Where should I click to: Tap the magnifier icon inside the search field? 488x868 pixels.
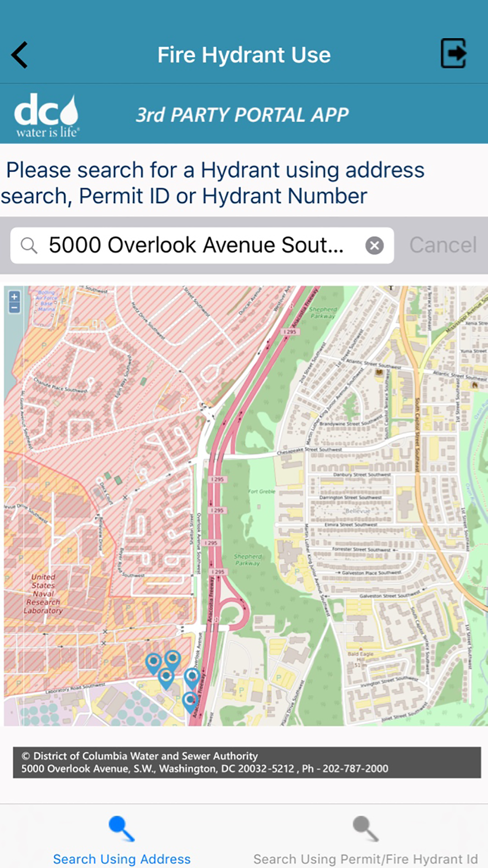pos(29,246)
